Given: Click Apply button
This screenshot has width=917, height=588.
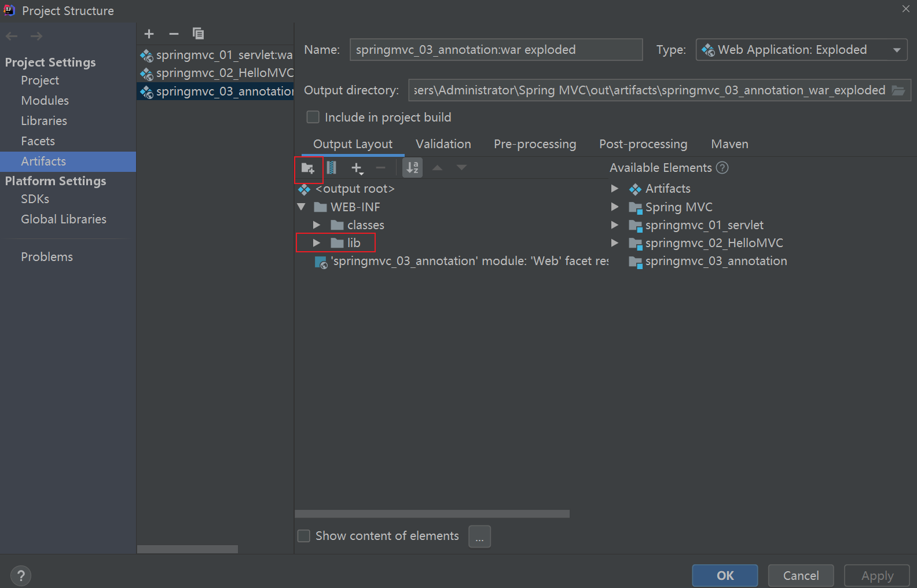Looking at the screenshot, I should click(x=877, y=576).
